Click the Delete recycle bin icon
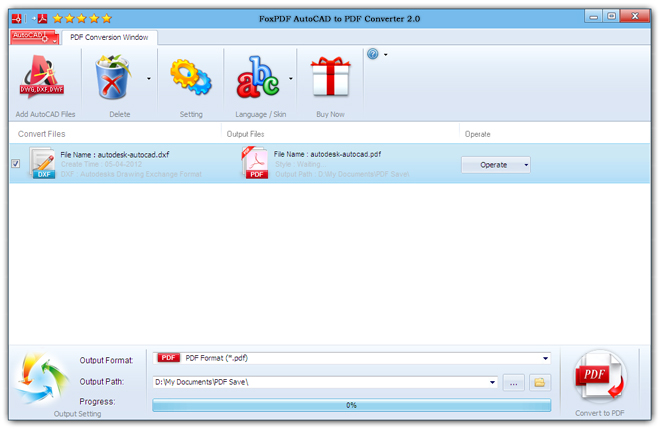The height and width of the screenshot is (429, 660). click(x=118, y=78)
